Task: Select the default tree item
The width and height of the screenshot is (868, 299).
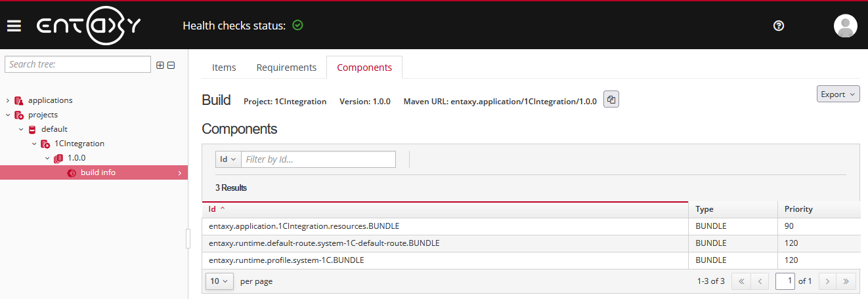Action: pyautogui.click(x=54, y=129)
